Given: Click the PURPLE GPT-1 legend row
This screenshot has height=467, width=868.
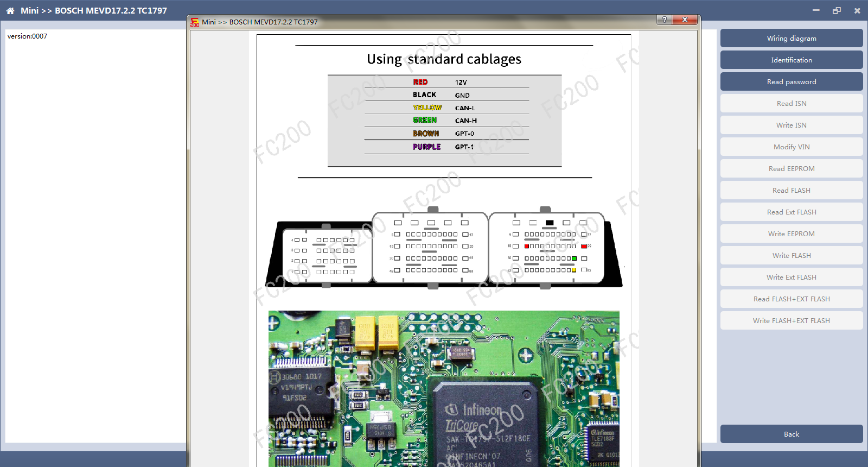Looking at the screenshot, I should [x=446, y=147].
